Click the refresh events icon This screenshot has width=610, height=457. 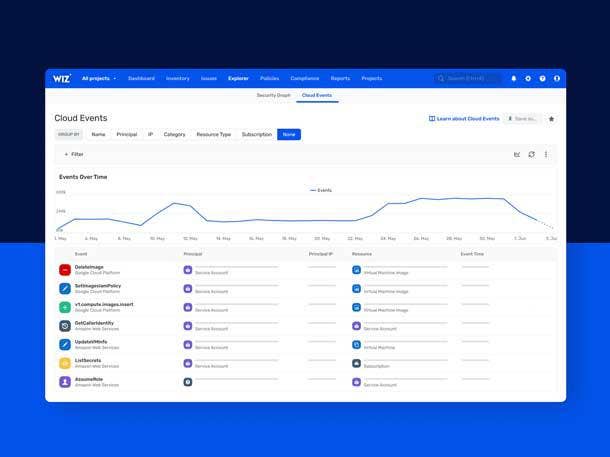[x=531, y=155]
